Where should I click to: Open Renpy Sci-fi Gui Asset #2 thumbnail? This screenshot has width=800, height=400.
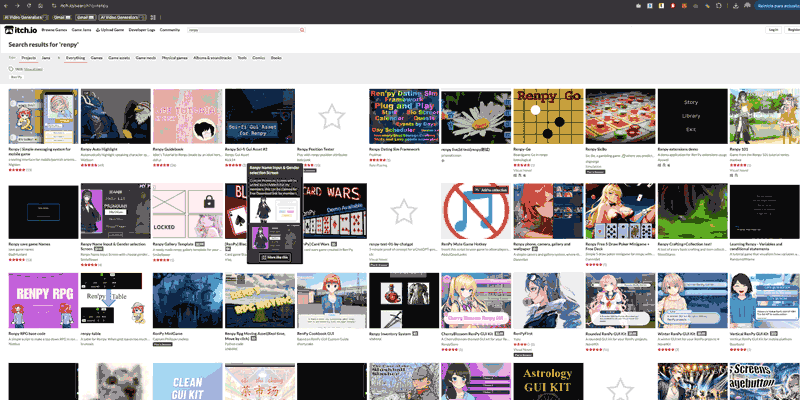coord(260,116)
